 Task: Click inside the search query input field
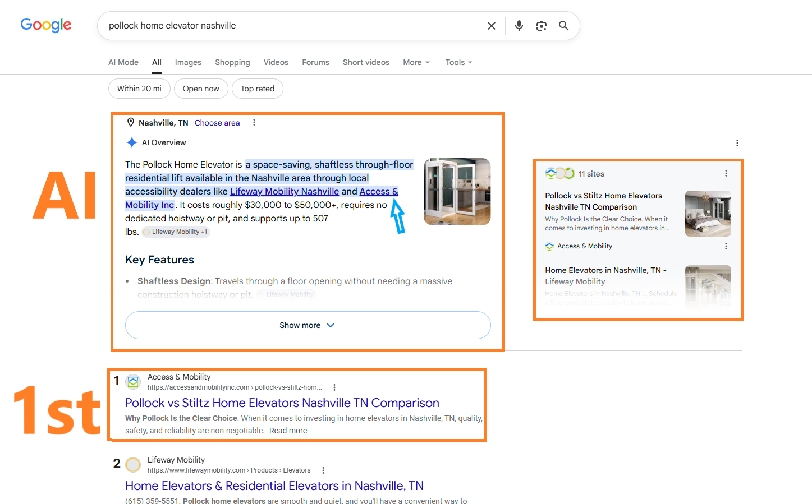click(x=292, y=26)
